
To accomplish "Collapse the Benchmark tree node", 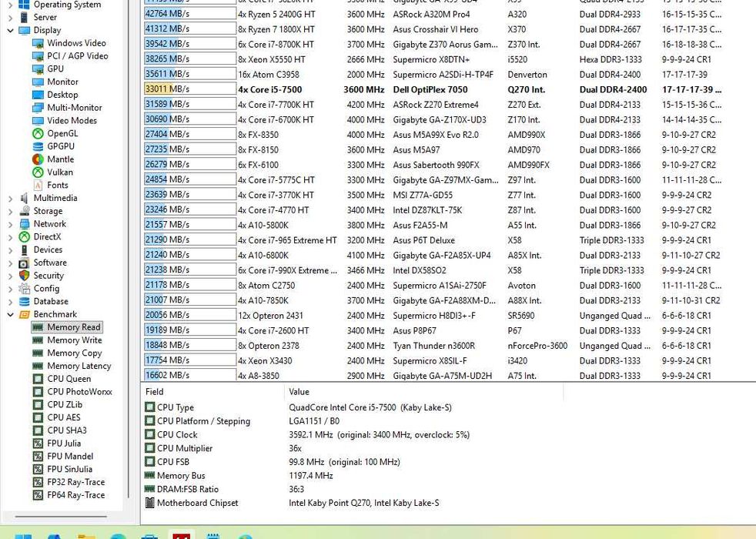I will [x=10, y=315].
